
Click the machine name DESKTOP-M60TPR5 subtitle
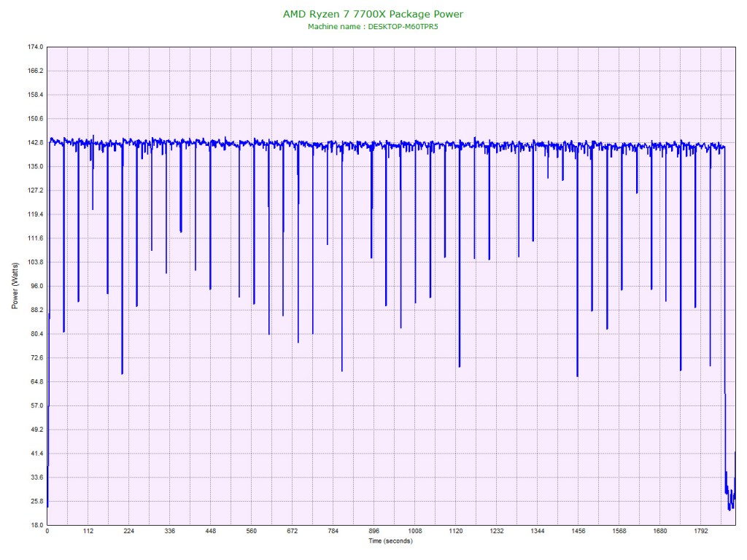coord(373,26)
